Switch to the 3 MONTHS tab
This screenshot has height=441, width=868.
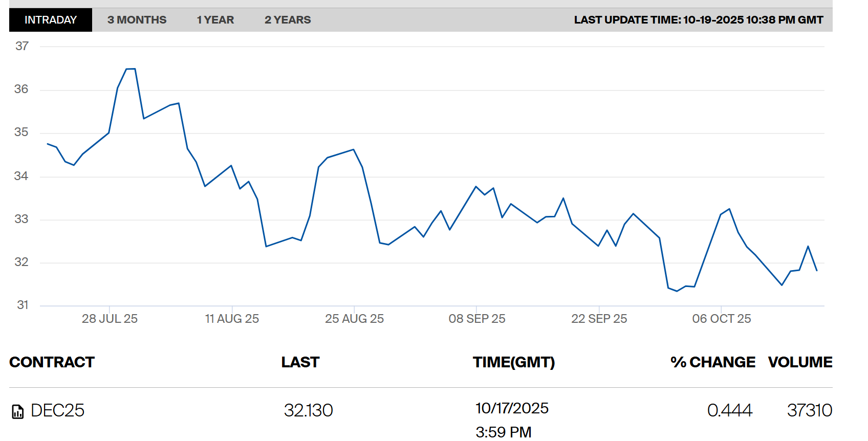point(137,20)
